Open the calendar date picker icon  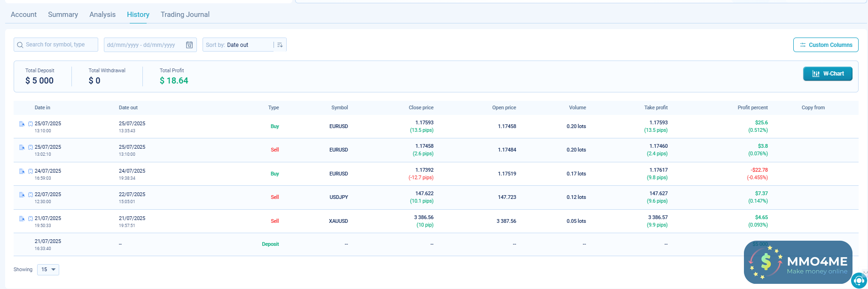click(189, 45)
